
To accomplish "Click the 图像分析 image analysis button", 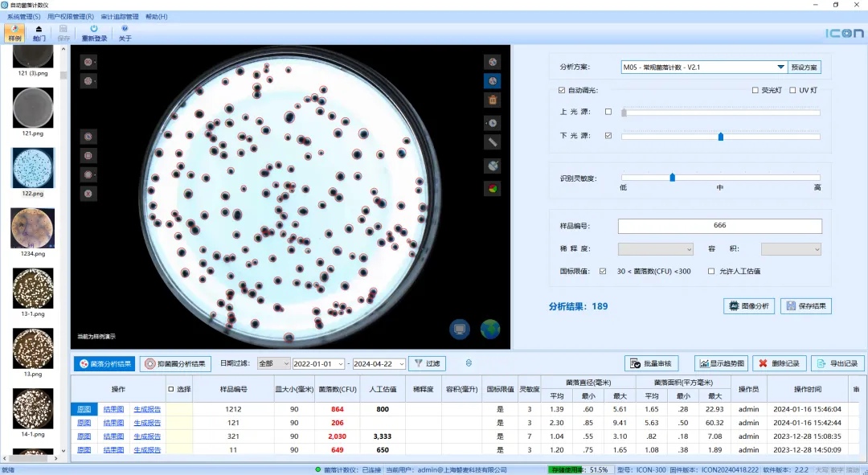I will point(747,306).
